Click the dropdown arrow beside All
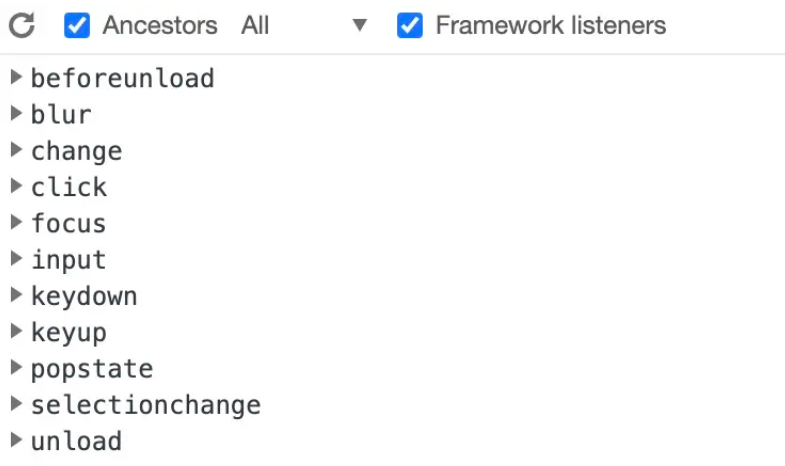 [x=359, y=25]
